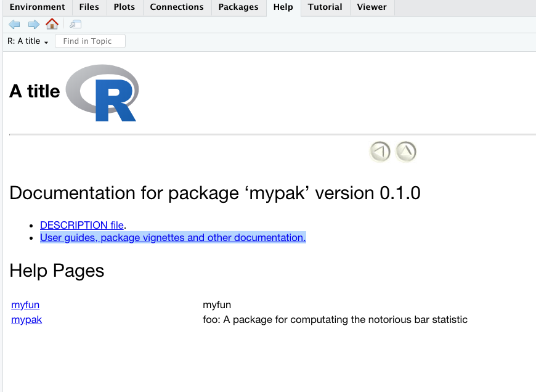Show help in new window icon
This screenshot has width=536, height=392.
(75, 24)
